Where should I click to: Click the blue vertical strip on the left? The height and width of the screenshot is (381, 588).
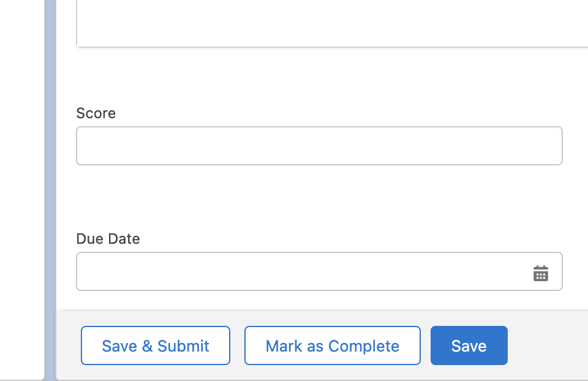pyautogui.click(x=50, y=190)
